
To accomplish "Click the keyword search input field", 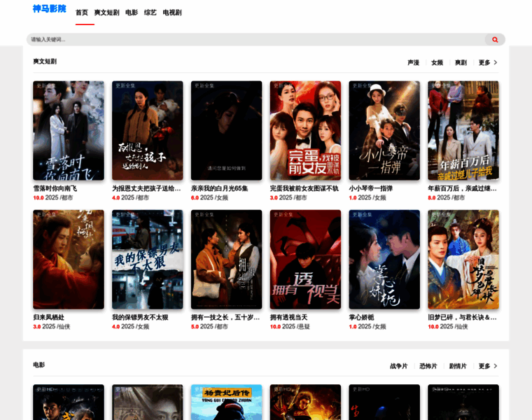I will (252, 40).
